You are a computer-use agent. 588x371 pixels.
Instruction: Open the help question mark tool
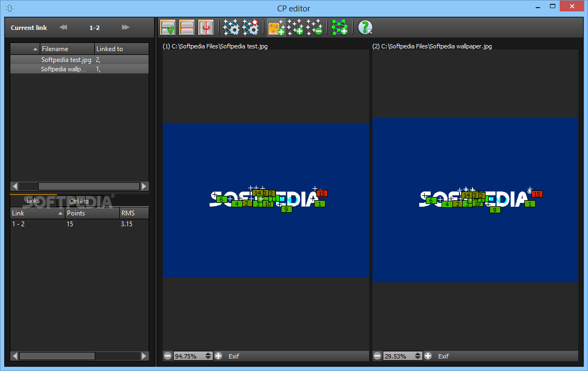(x=365, y=27)
